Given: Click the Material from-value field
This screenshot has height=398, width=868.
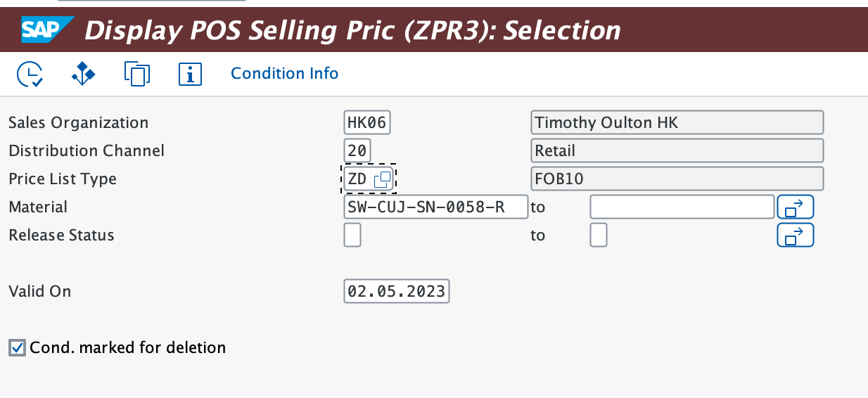Looking at the screenshot, I should 435,207.
